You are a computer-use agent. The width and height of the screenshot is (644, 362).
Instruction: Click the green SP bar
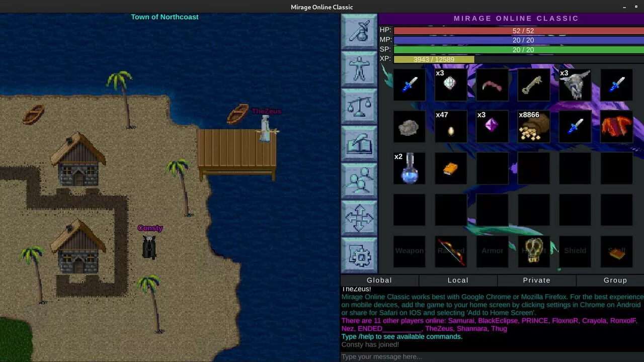[519, 50]
